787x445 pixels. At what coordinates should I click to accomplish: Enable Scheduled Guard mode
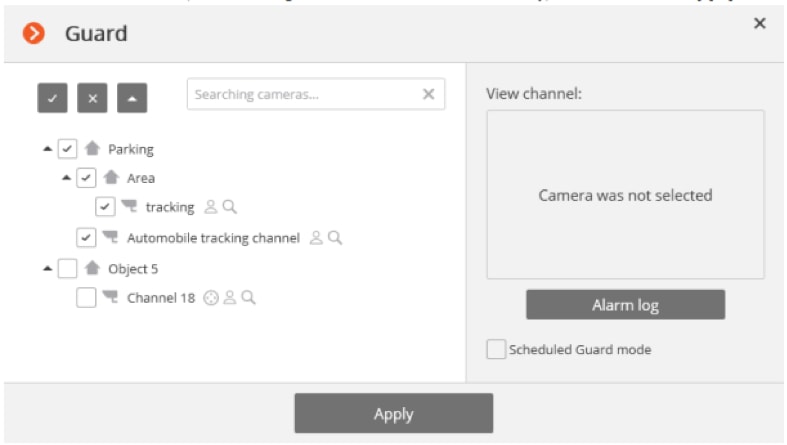[495, 349]
